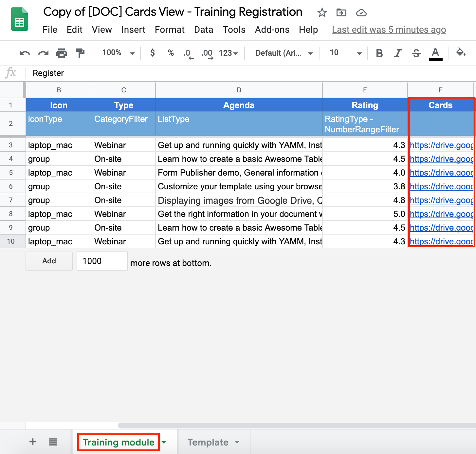This screenshot has width=476, height=454.
Task: Activate the paint format tool
Action: click(80, 53)
